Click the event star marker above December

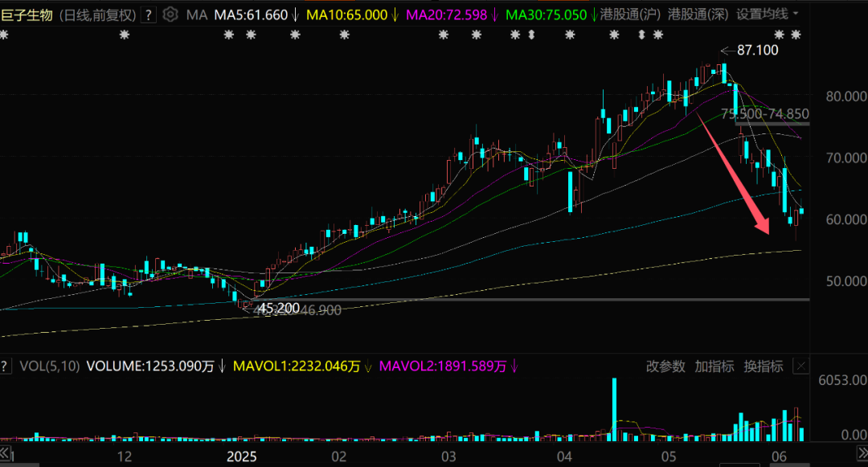click(125, 35)
